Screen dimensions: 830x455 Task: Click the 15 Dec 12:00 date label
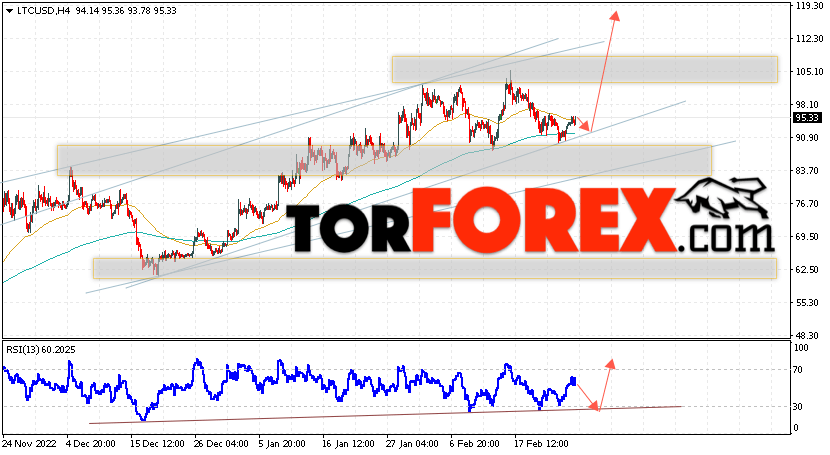[158, 443]
